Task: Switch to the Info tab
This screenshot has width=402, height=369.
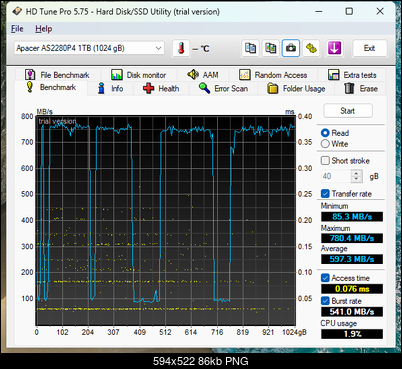Action: (x=110, y=89)
